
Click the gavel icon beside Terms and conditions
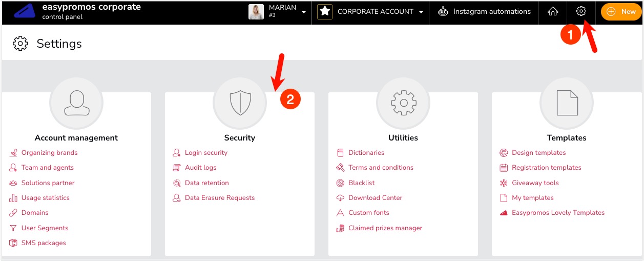pos(340,168)
